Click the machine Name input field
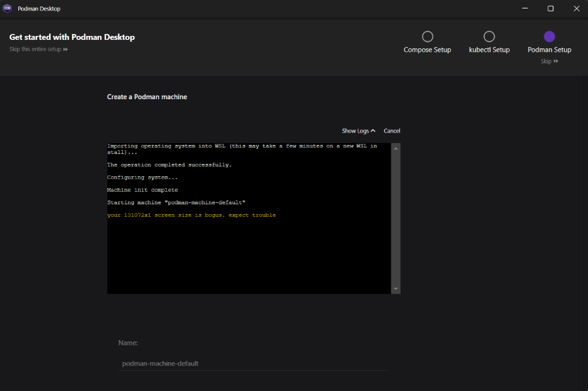588x391 pixels. 254,364
